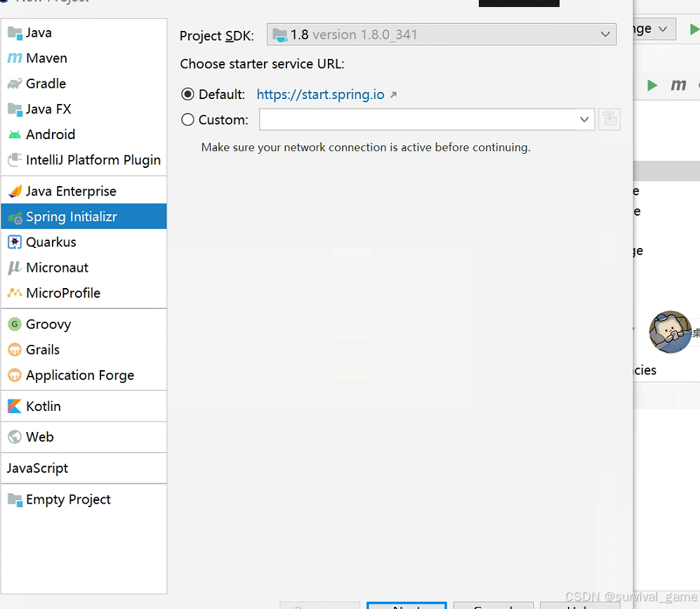The image size is (700, 609).
Task: Click the IntelliJ Platform Plugin icon
Action: click(x=15, y=160)
